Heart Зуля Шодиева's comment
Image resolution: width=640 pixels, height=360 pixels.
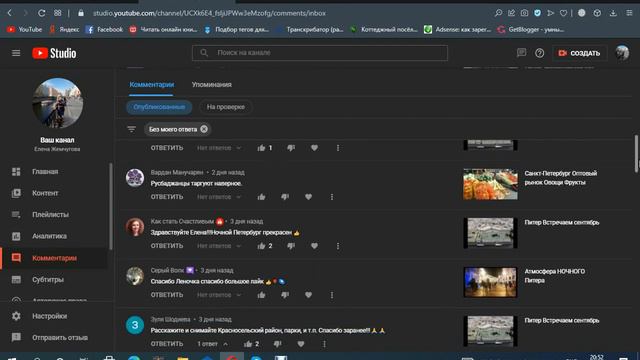click(301, 344)
